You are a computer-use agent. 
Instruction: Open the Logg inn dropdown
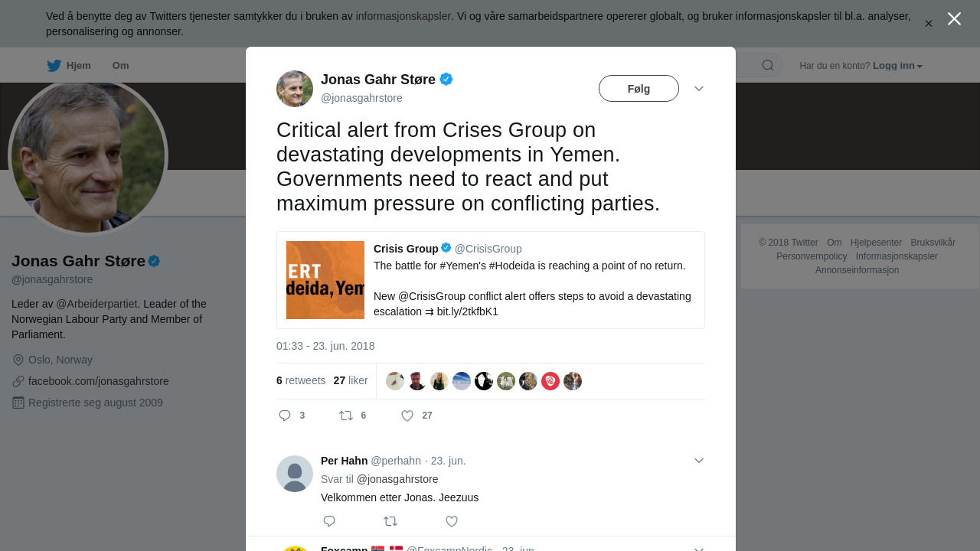[x=897, y=66]
